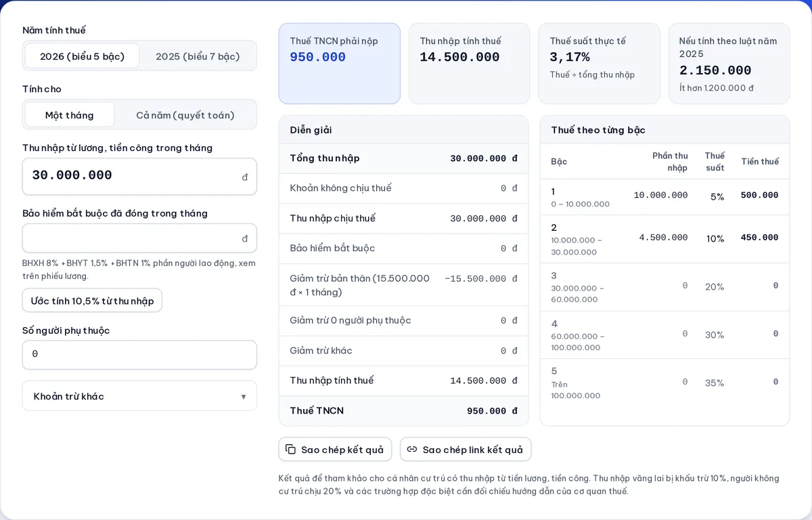Select the Thuế TNCN phải nộp summary card
Screen dimensions: 812x520
(x=340, y=64)
